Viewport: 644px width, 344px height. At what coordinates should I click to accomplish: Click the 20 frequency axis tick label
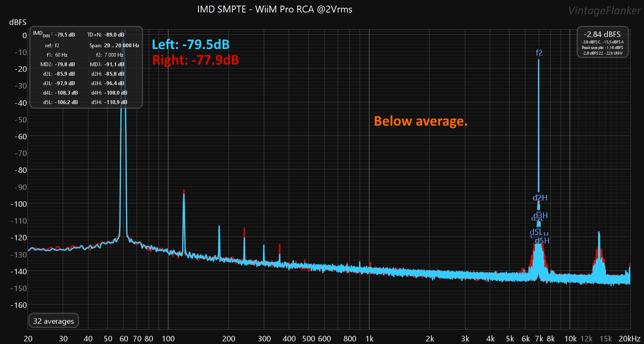pos(28,338)
